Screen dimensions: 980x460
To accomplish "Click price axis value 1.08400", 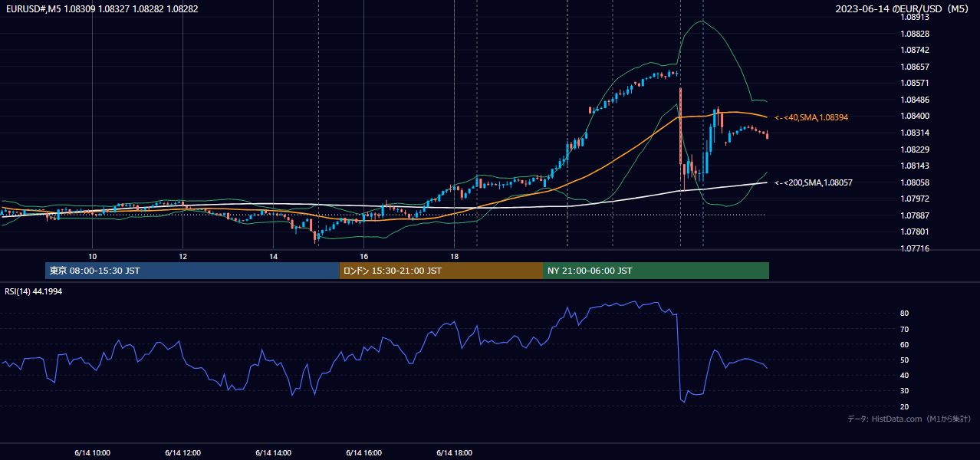I will [x=916, y=116].
